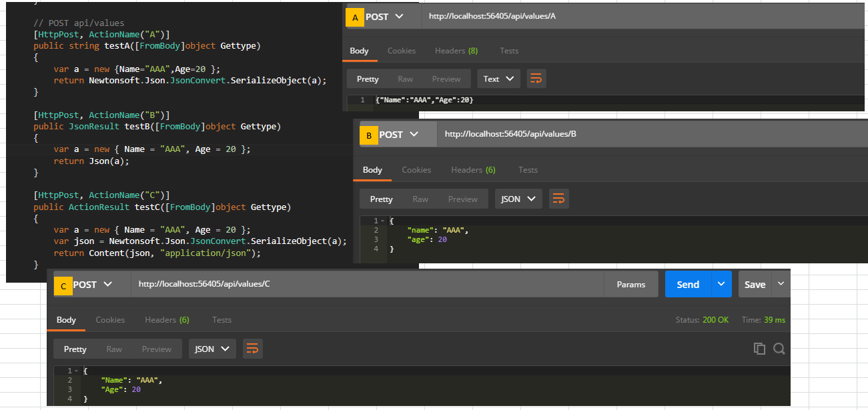Click the Status 200 OK text
The width and height of the screenshot is (868, 410).
702,320
